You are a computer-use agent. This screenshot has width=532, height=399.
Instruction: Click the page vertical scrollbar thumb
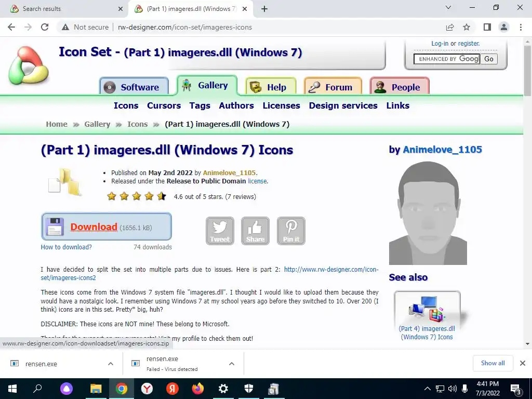[x=527, y=71]
